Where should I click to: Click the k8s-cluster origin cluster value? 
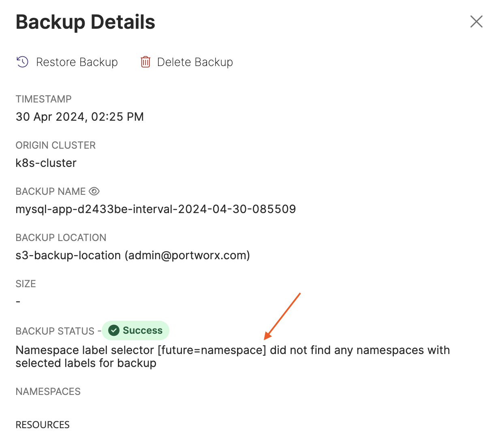click(x=46, y=163)
